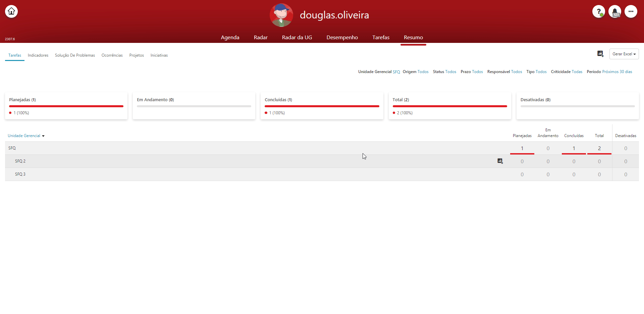Select the SFQ 2 row
Screen dimensions: 644x314
pyautogui.click(x=322, y=161)
